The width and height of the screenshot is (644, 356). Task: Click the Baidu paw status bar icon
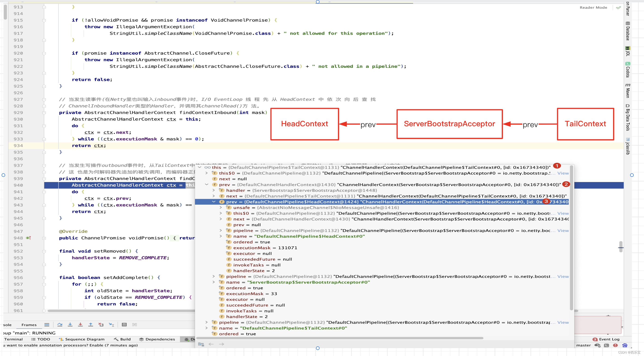point(625,345)
